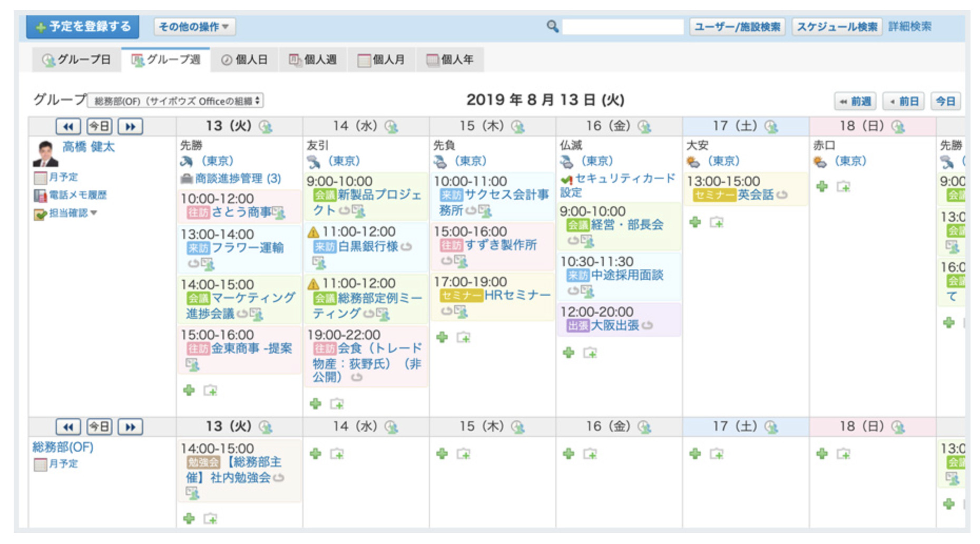The width and height of the screenshot is (980, 544).
Task: Switch to the 個人月 tab
Action: pos(381,60)
